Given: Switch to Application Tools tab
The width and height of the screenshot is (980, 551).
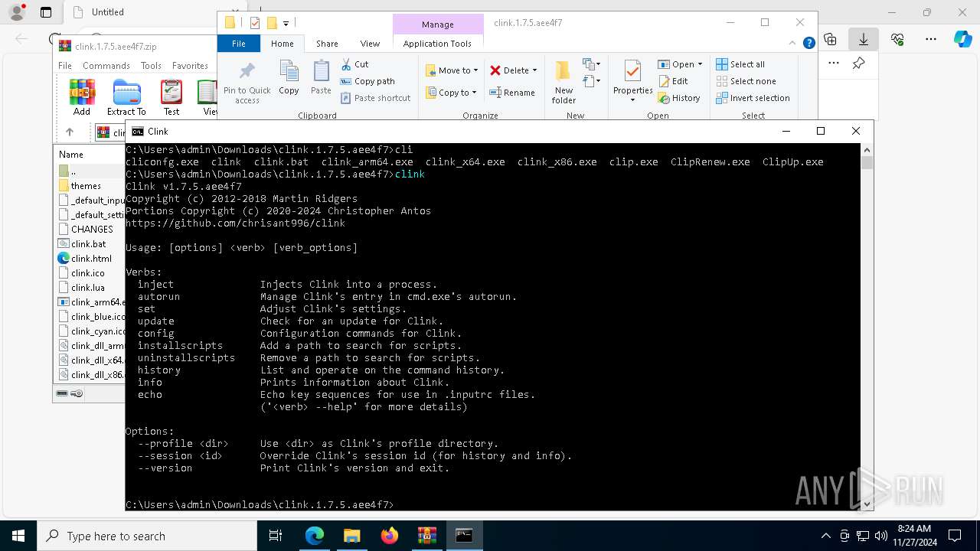Looking at the screenshot, I should (437, 44).
